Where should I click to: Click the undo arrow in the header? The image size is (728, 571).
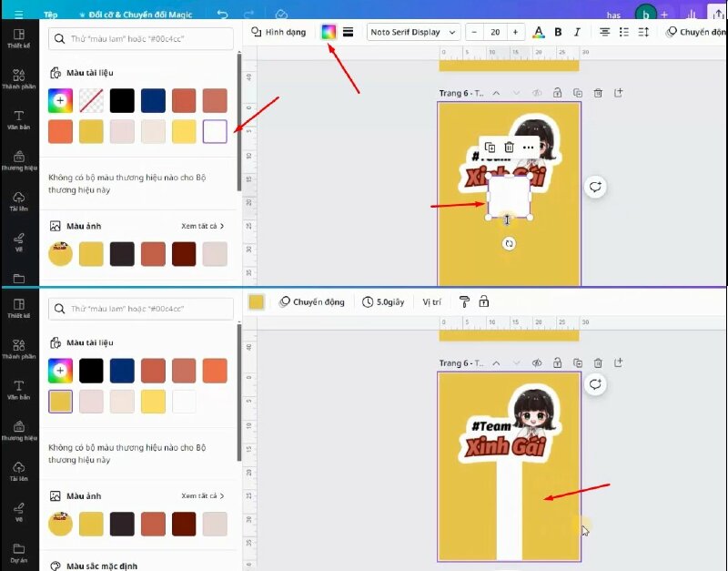223,15
